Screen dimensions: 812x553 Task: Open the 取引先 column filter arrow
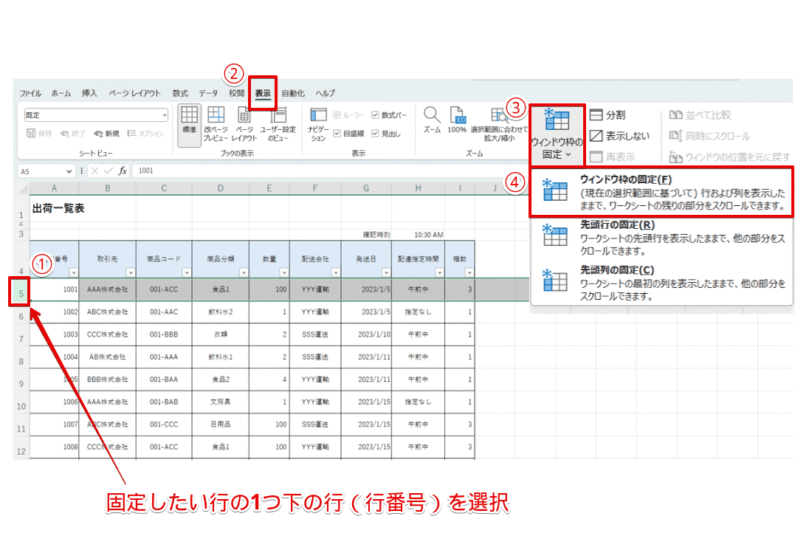(130, 272)
